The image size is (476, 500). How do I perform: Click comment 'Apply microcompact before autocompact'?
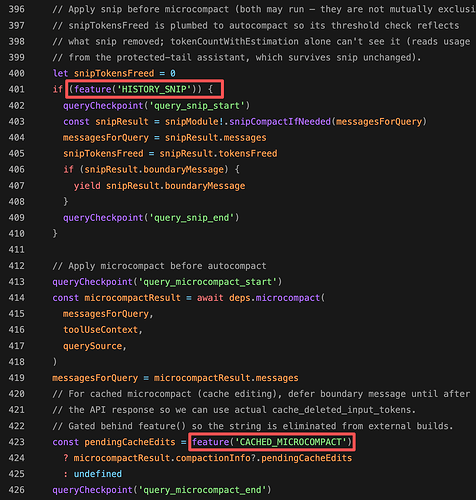159,266
